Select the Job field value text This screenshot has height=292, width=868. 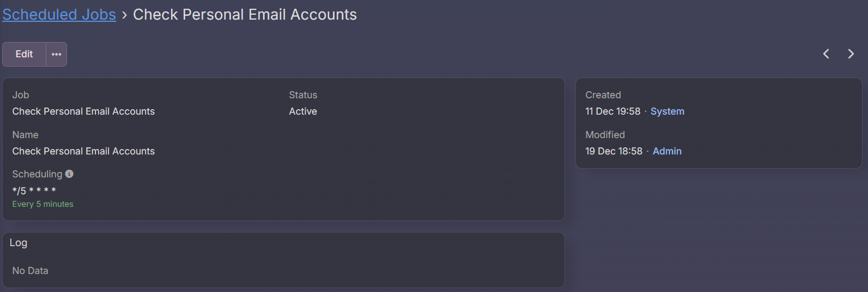83,111
